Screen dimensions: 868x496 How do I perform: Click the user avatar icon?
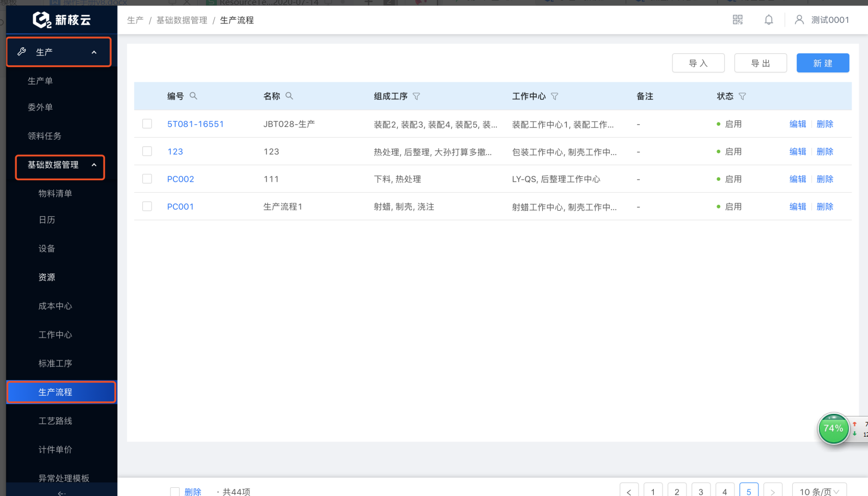[799, 20]
